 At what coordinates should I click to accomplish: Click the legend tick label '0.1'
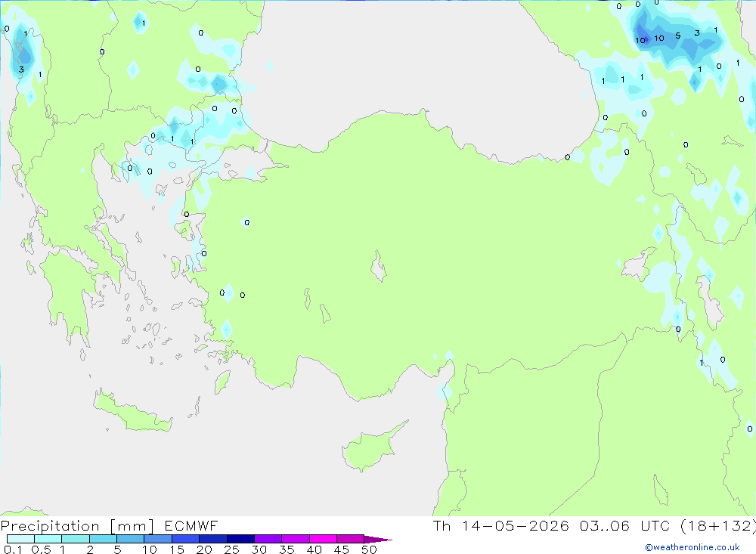(x=13, y=549)
